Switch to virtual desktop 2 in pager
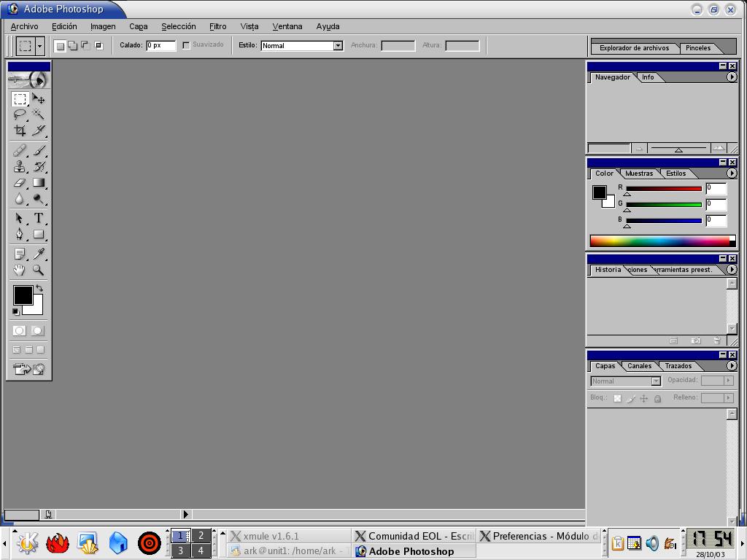The height and width of the screenshot is (560, 747). click(201, 536)
